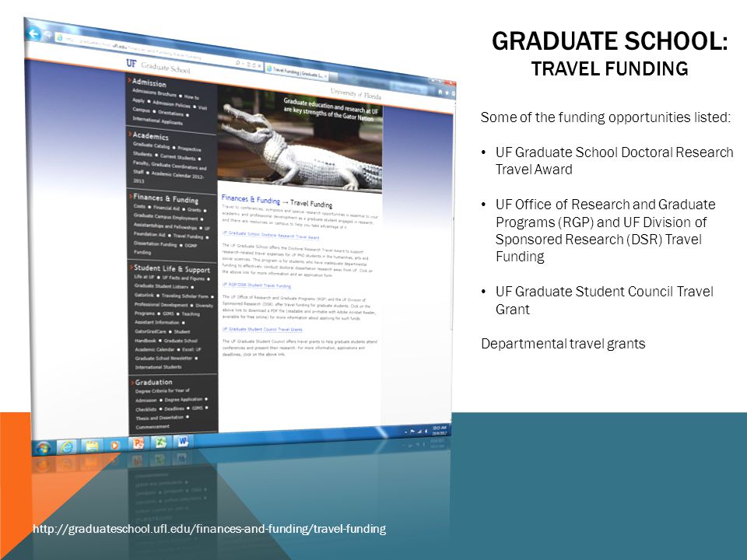Click the Professional Development link
The width and height of the screenshot is (747, 560).
[161, 304]
